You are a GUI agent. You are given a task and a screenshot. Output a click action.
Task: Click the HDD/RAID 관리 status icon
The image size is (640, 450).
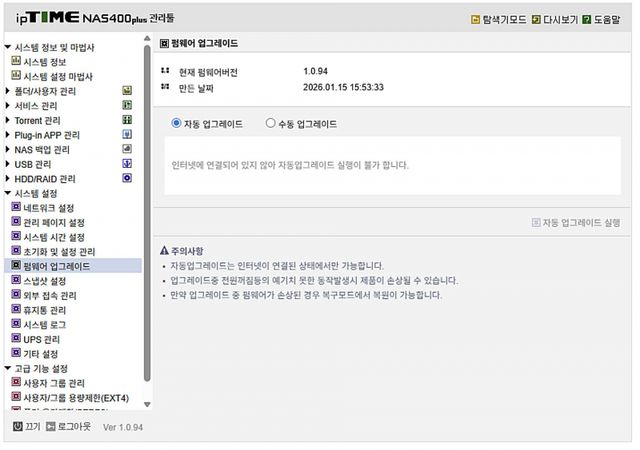coord(127,178)
